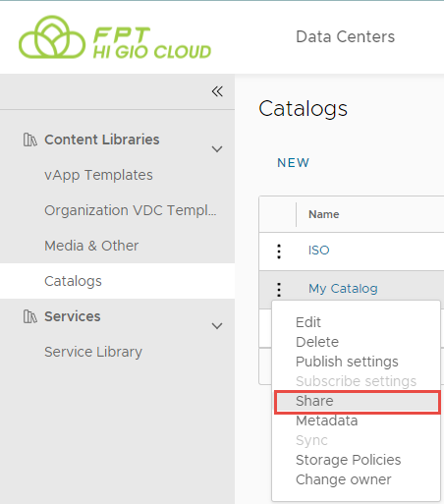Choose Edit in the catalog menu
The width and height of the screenshot is (444, 504).
[308, 322]
